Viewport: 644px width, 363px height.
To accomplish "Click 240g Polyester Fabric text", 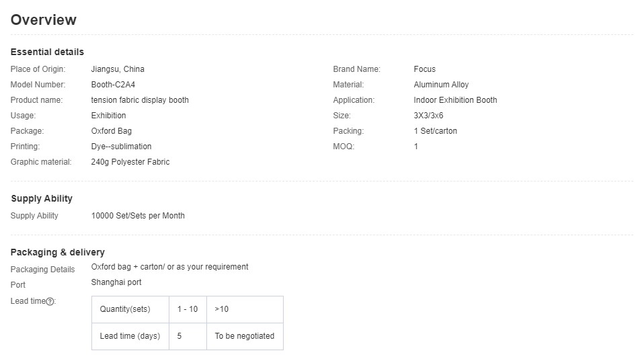I will pos(130,162).
